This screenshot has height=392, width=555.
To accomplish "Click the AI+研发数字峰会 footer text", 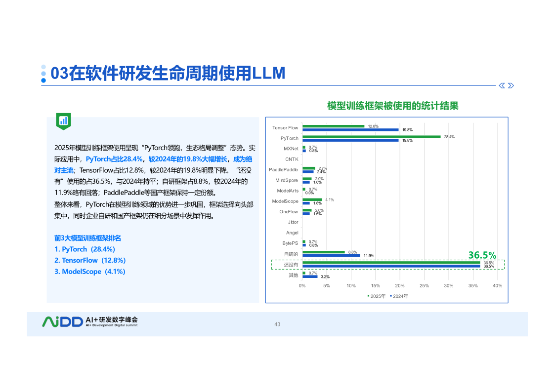I will point(112,319).
